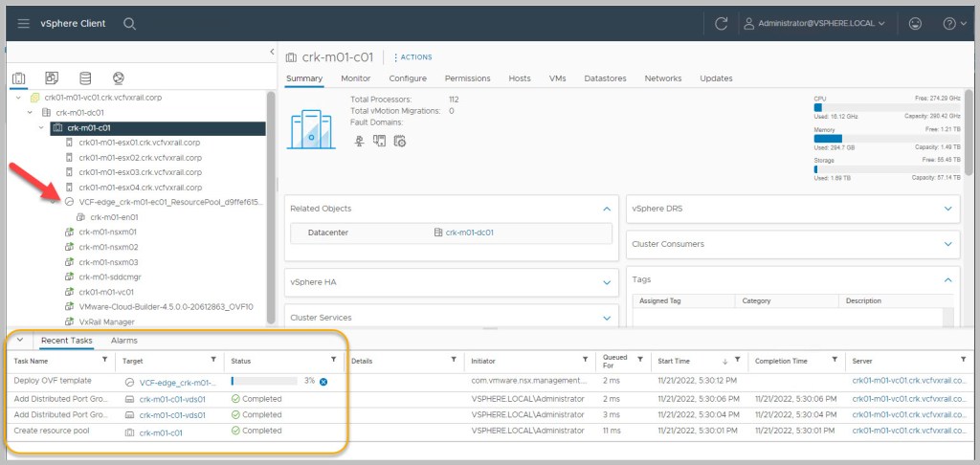Open the hamburger navigation menu

[23, 23]
